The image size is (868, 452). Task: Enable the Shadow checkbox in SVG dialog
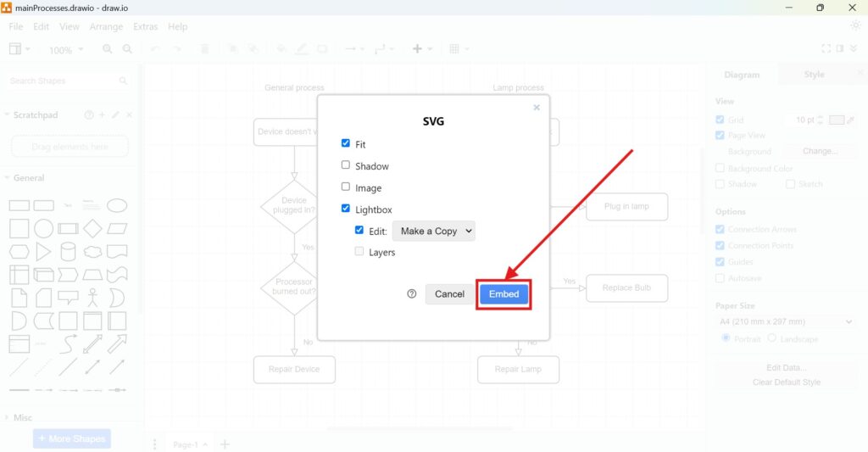pos(346,165)
